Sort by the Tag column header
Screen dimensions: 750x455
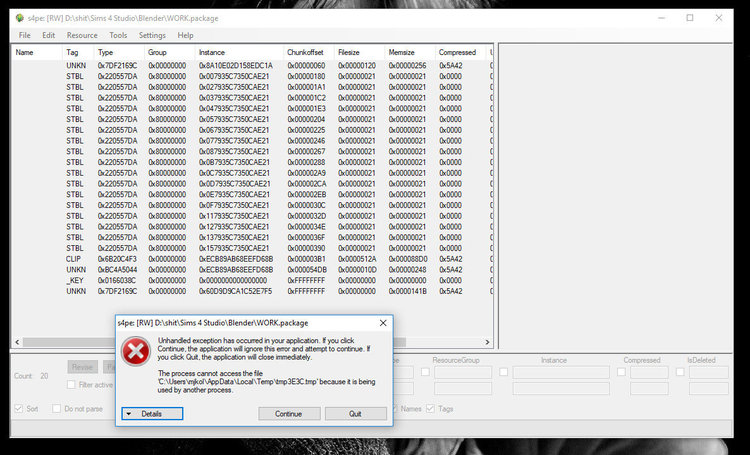click(x=77, y=52)
